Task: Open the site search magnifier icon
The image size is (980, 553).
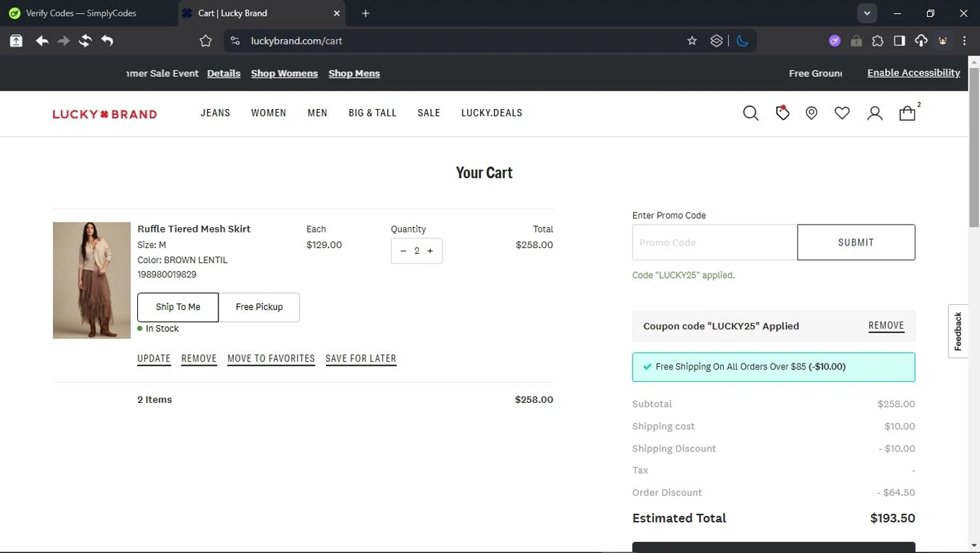Action: coord(750,114)
